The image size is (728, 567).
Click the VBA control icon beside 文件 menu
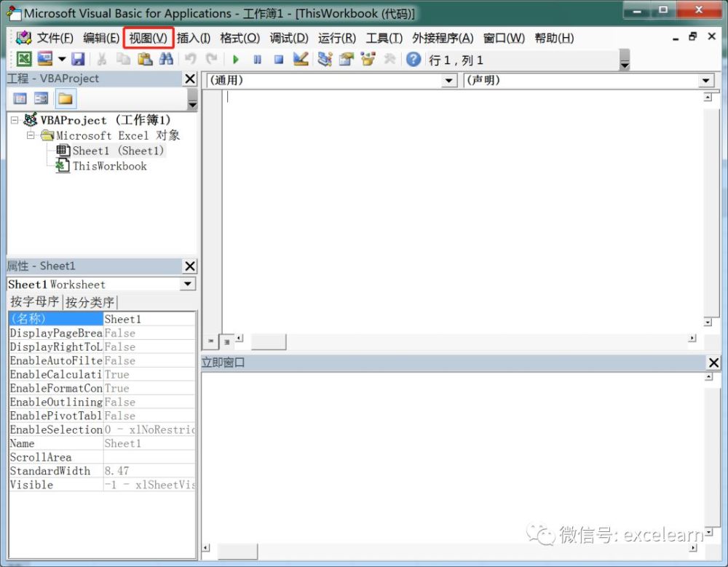pyautogui.click(x=23, y=38)
